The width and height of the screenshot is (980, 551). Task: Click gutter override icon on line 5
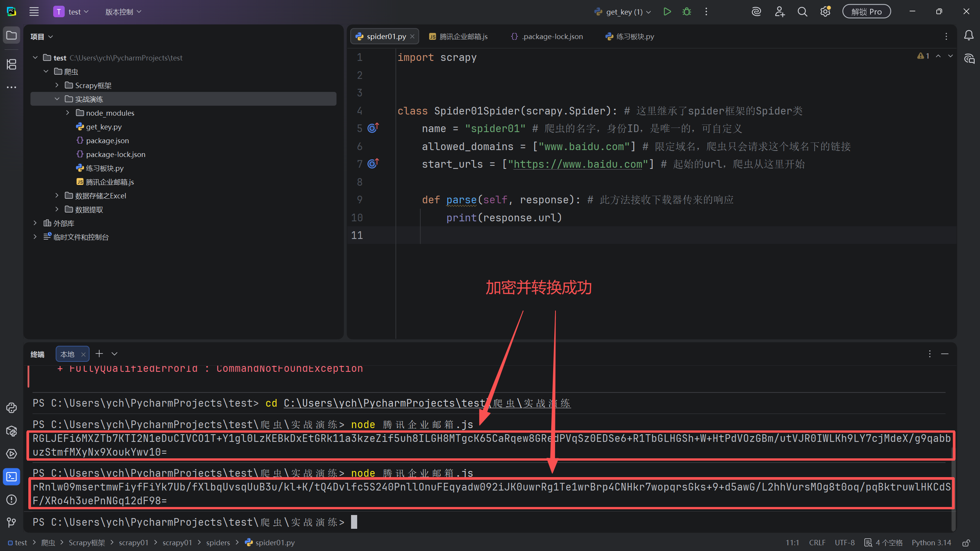point(373,128)
